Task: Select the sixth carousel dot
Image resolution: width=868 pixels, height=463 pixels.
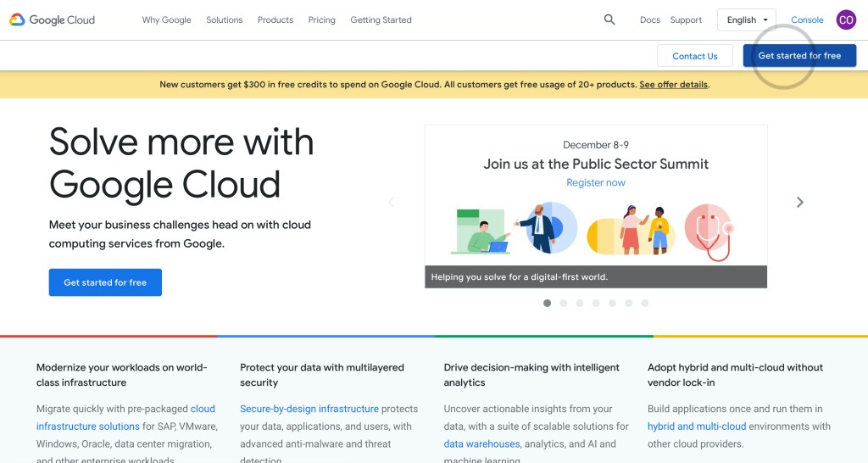Action: [628, 303]
